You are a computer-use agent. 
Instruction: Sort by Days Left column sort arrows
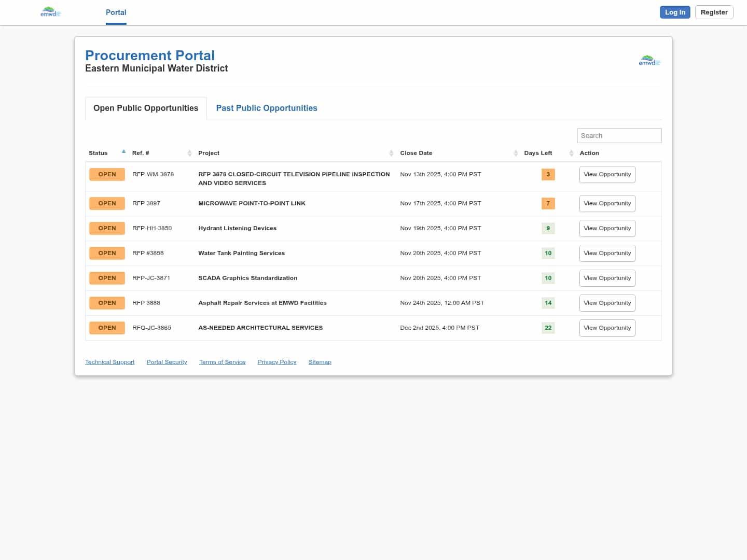click(571, 153)
